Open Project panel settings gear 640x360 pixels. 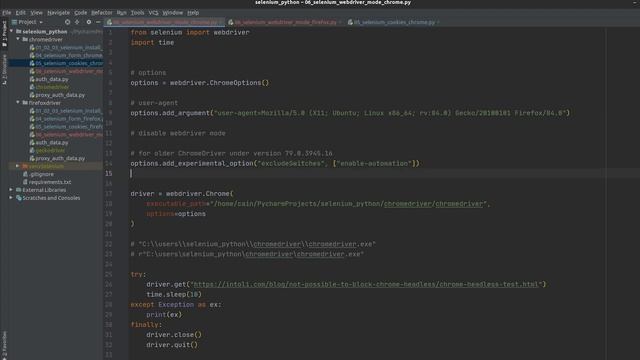(x=89, y=22)
